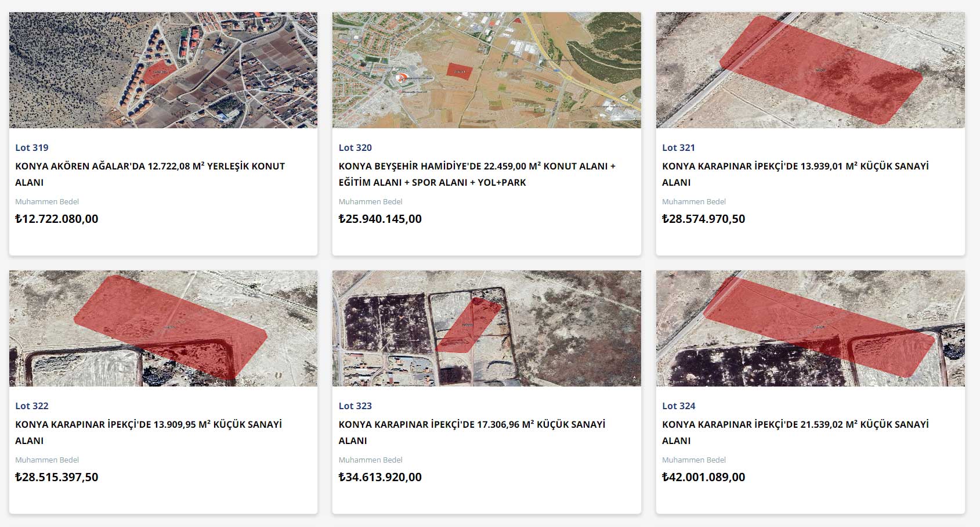Screen dimensions: 980x527
Task: Open the Lot 319 satellite image thumbnail
Action: [x=163, y=70]
